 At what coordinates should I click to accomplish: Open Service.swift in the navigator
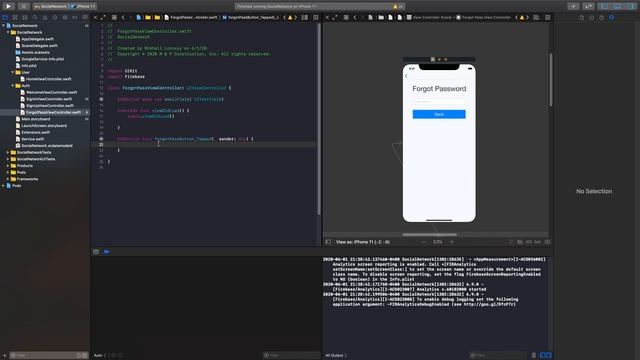tap(33, 139)
